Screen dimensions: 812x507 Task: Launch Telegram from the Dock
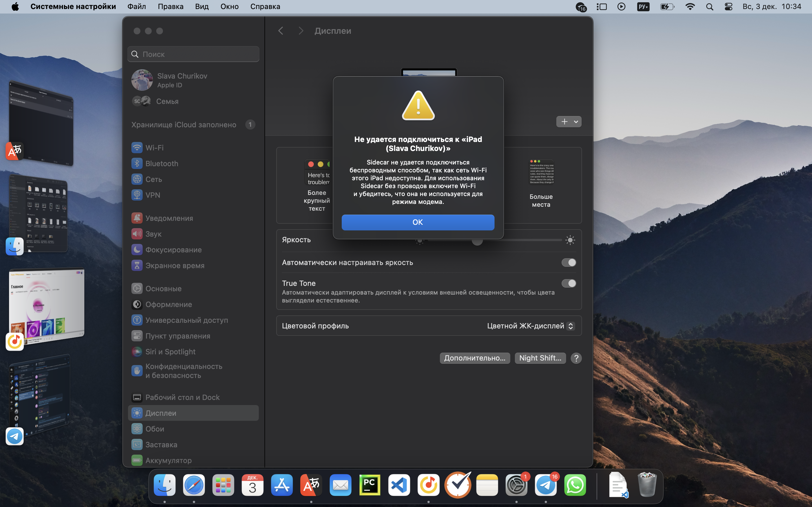tap(546, 485)
